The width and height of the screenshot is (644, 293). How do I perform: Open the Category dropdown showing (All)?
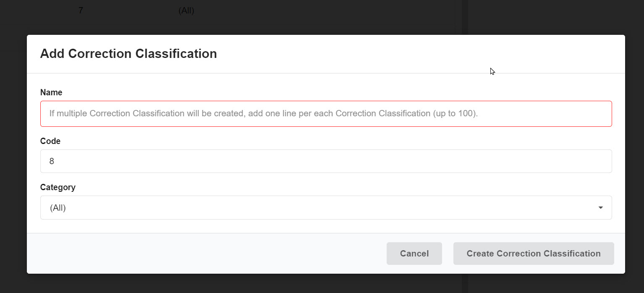[326, 207]
